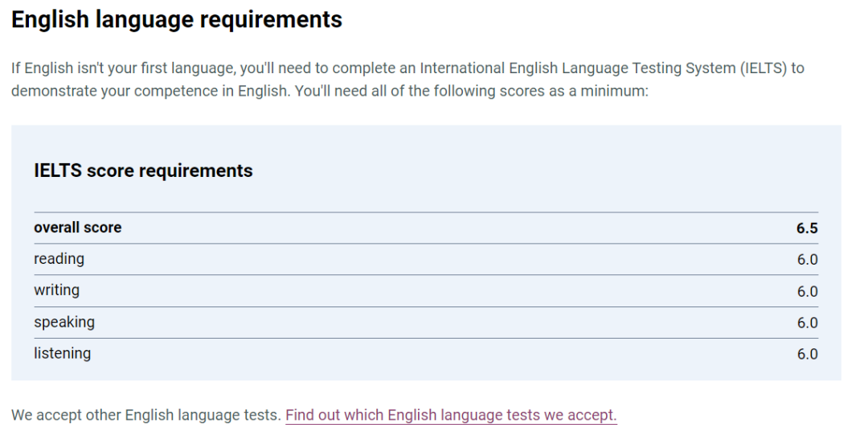Click the reading score 6.0 value
The width and height of the screenshot is (868, 440).
[807, 260]
